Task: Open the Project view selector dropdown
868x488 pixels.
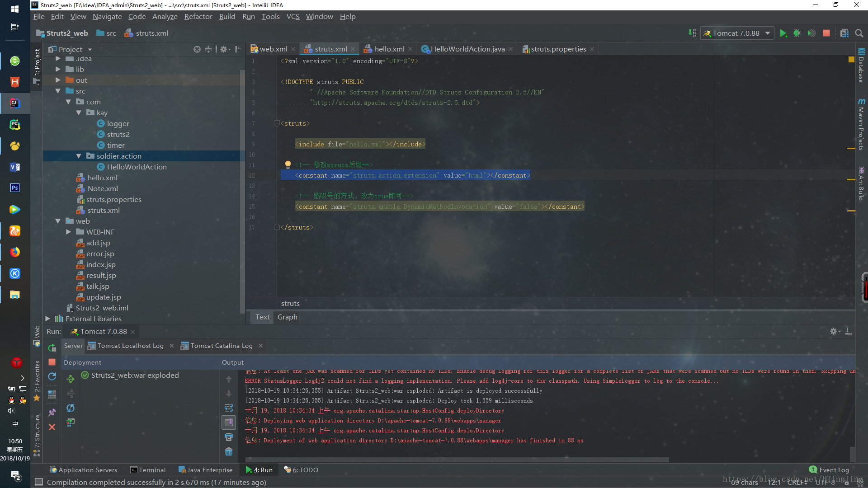Action: point(71,49)
